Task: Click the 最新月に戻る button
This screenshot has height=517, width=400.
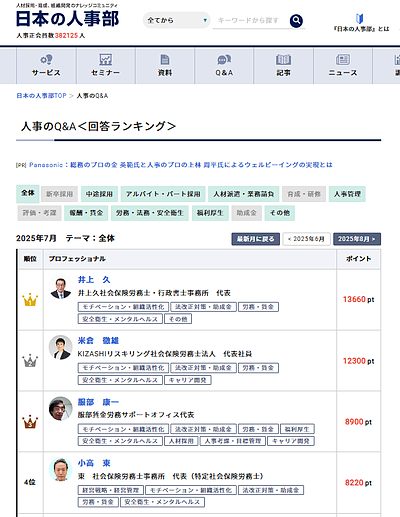Action: tap(256, 239)
